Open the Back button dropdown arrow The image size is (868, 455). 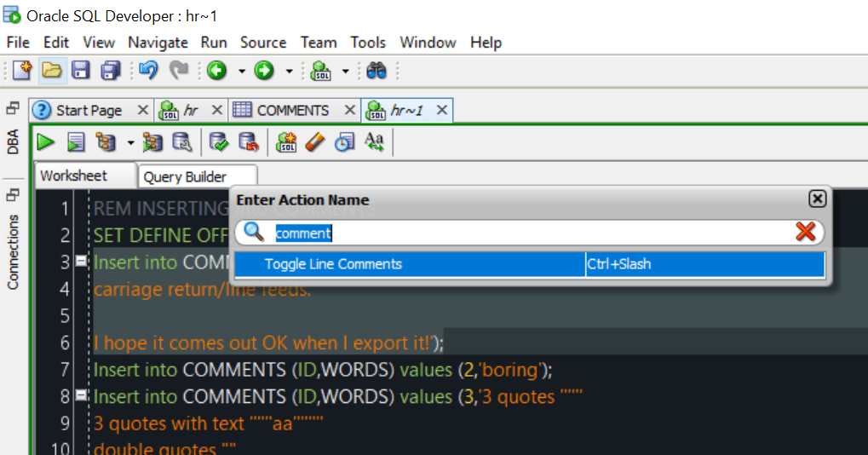[x=242, y=72]
